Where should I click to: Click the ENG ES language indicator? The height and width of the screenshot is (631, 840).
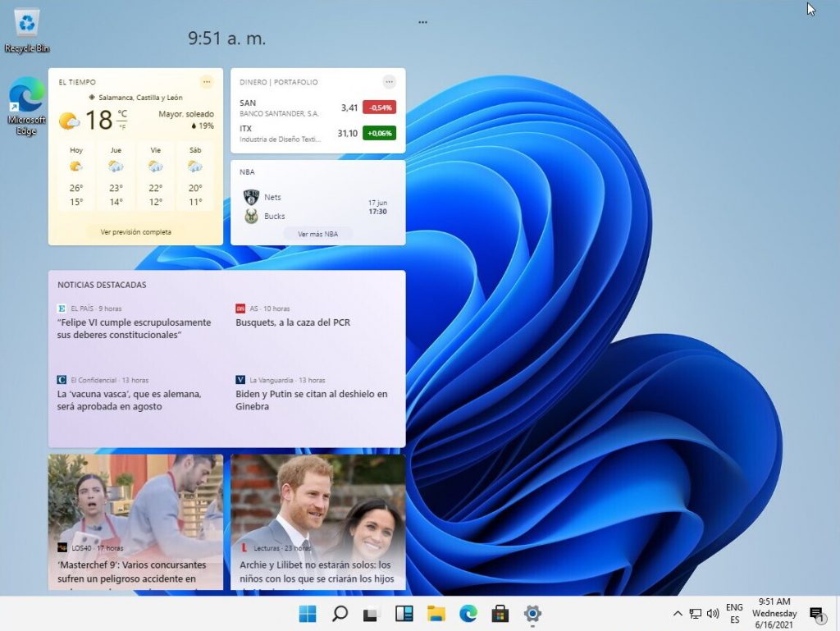(x=734, y=614)
